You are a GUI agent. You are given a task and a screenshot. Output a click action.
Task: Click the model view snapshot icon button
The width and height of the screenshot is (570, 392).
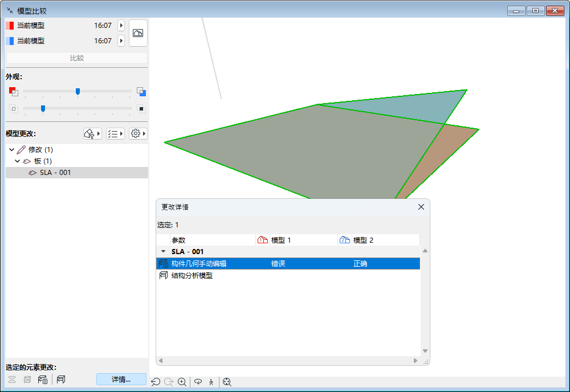pos(138,33)
